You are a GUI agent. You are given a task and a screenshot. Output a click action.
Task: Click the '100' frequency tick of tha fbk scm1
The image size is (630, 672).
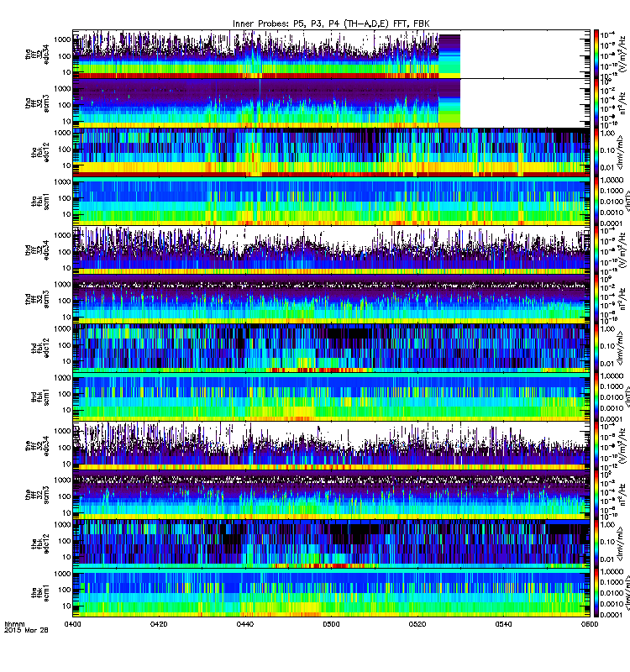(65, 198)
